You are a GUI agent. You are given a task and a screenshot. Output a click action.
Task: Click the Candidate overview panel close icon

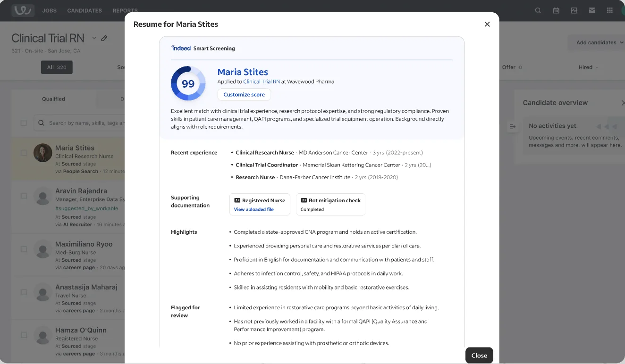[622, 103]
